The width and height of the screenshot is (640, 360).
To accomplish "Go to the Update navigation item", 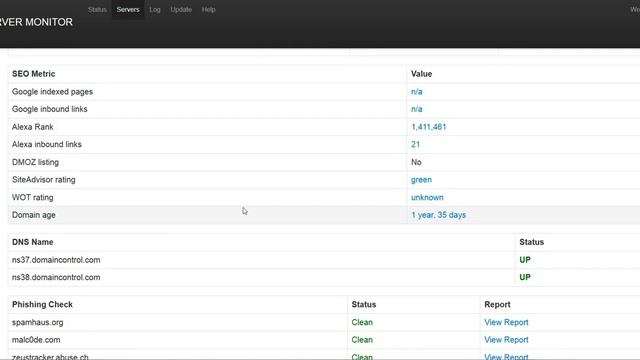I will [181, 9].
